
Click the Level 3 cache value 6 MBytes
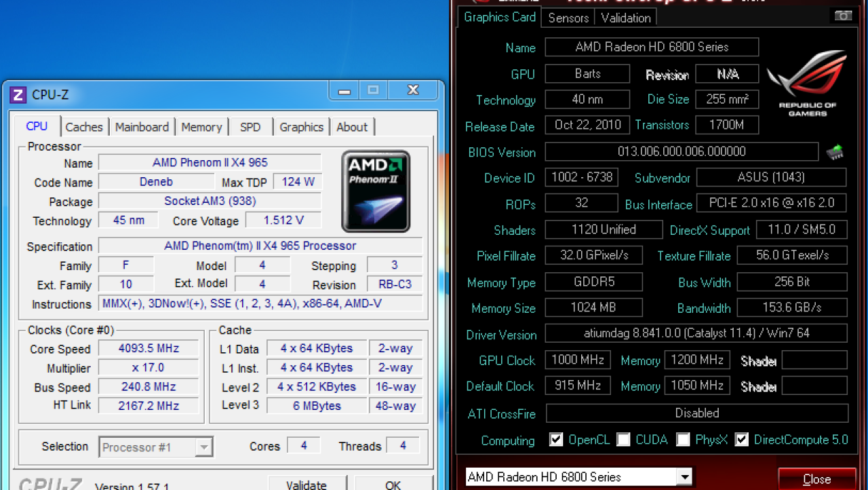click(x=316, y=406)
